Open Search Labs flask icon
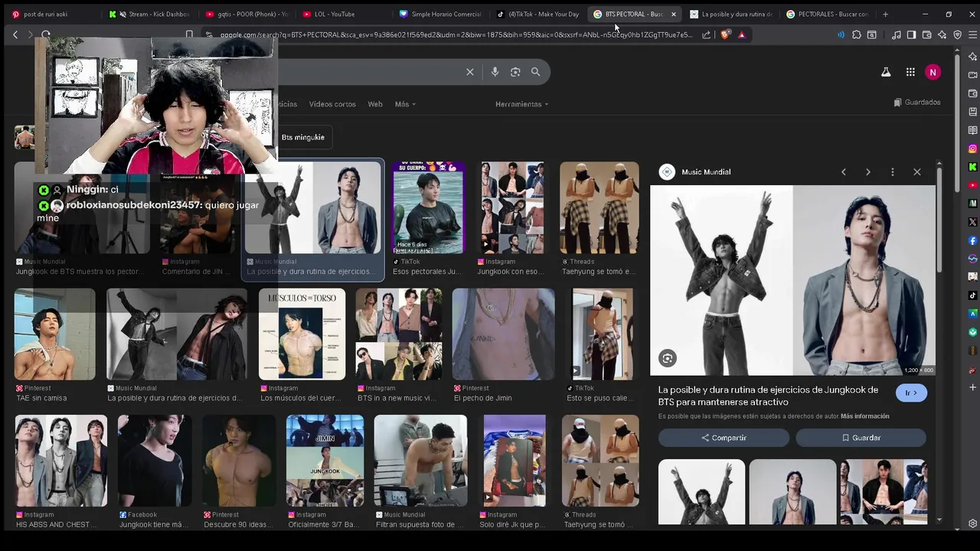Image resolution: width=980 pixels, height=551 pixels. pos(886,72)
